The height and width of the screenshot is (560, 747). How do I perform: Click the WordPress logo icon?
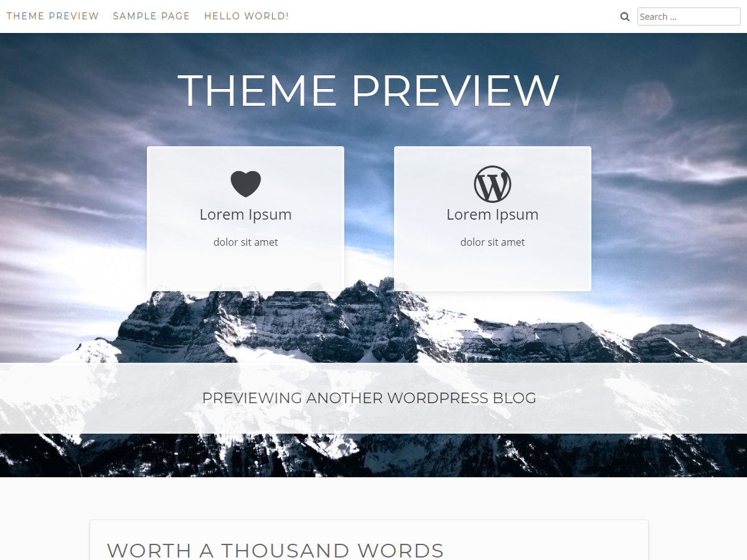click(492, 184)
